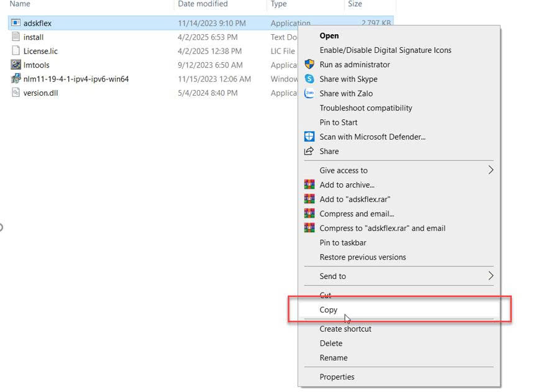
Task: Choose Rename from the context menu
Action: (x=334, y=358)
